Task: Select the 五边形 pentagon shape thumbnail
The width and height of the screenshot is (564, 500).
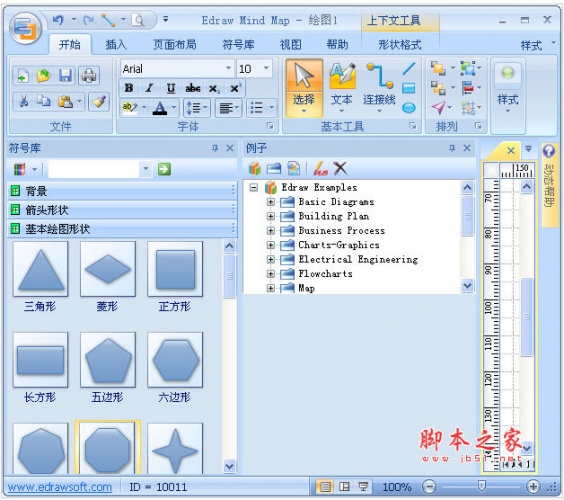Action: 108,360
